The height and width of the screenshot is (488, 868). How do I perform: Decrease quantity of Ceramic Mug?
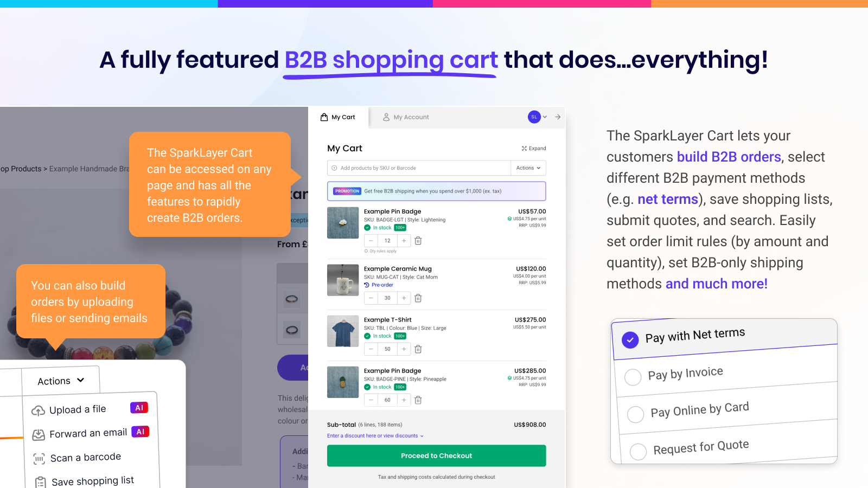point(371,298)
